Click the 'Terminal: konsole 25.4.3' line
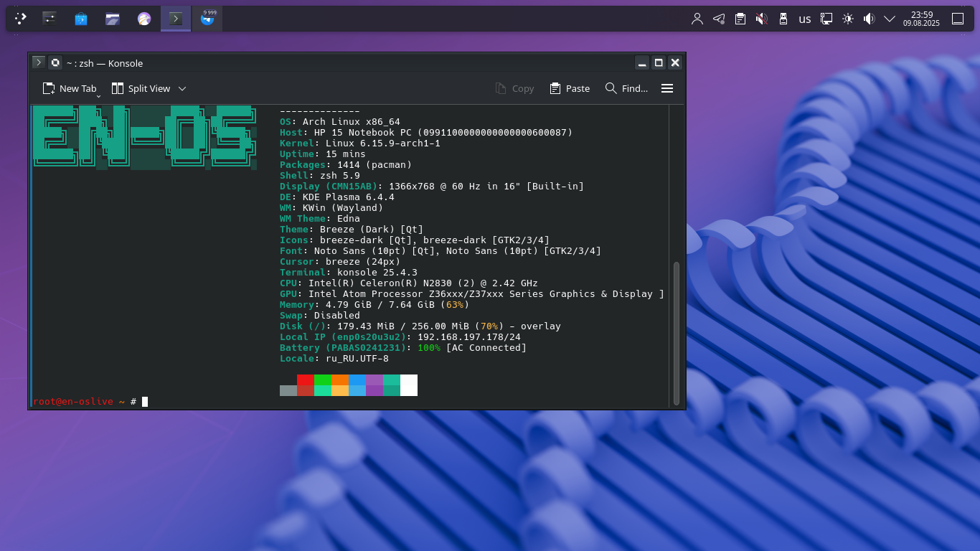Image resolution: width=980 pixels, height=551 pixels. (349, 273)
